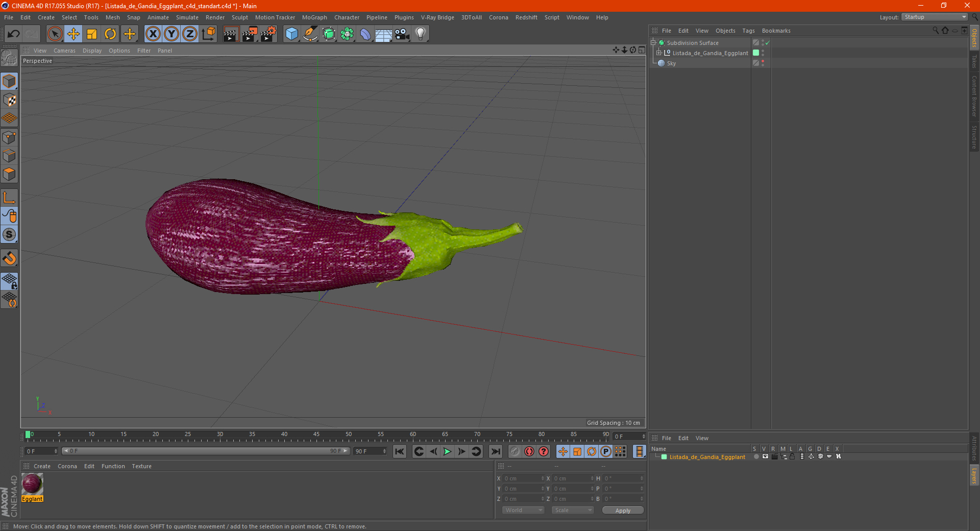Screen dimensions: 980x531
Task: Toggle X axis lock
Action: [x=153, y=34]
